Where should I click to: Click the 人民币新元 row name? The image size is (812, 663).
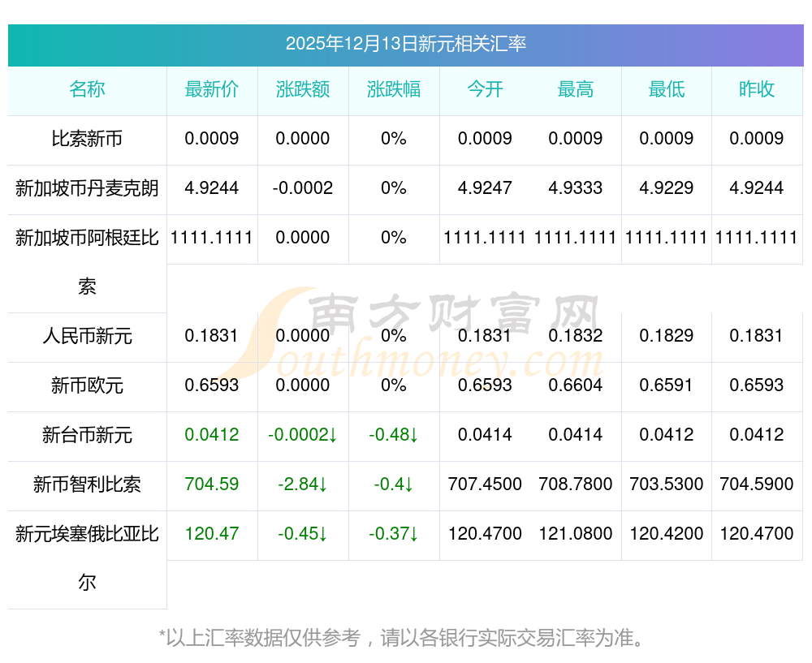click(87, 336)
